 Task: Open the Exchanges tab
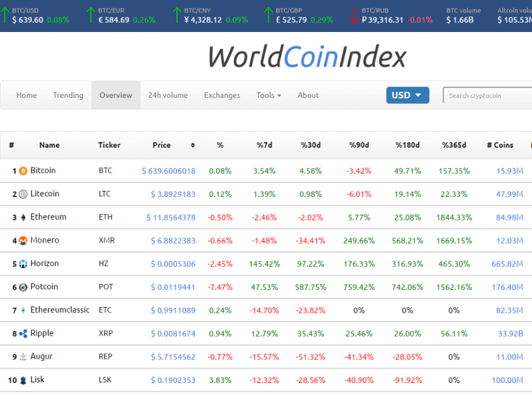coord(222,95)
